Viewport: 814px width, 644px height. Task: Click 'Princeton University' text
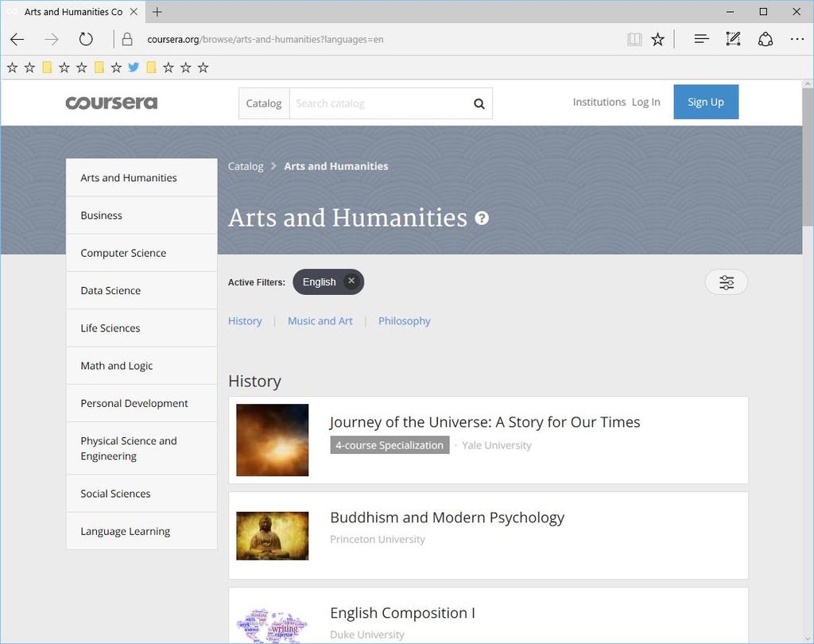coord(378,539)
